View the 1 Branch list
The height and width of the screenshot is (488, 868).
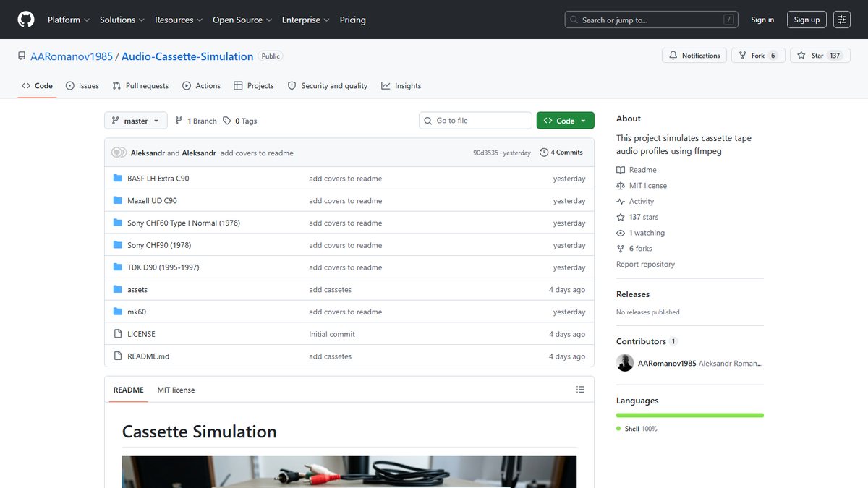195,121
